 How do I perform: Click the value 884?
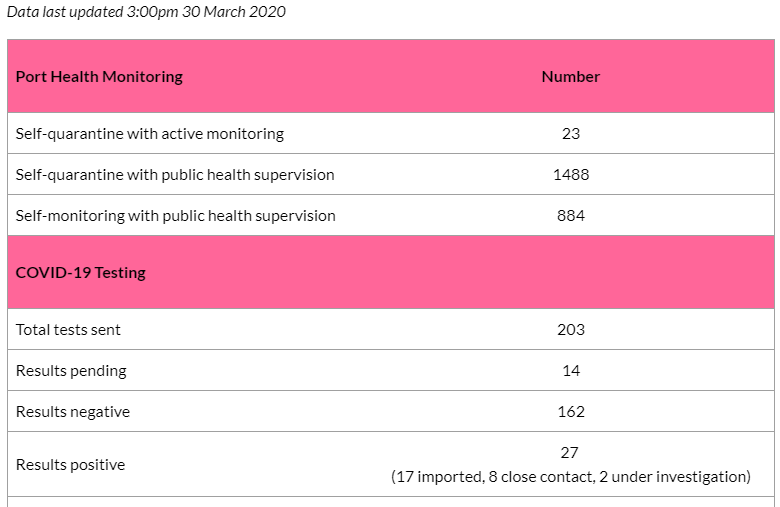tap(571, 215)
